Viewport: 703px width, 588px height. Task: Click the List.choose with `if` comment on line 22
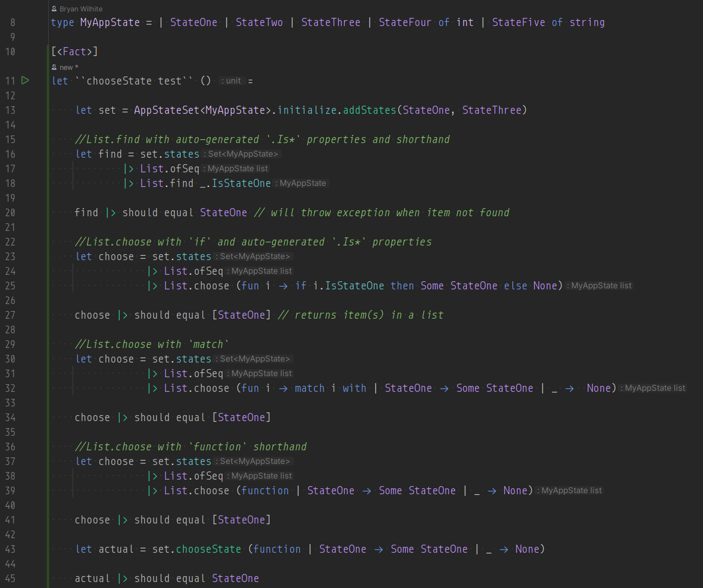pos(253,242)
